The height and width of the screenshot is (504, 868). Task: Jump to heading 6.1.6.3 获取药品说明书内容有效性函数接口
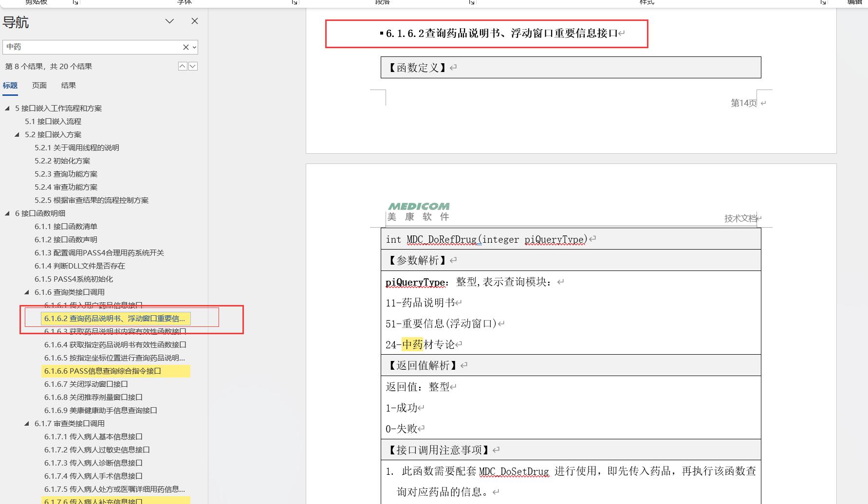(115, 332)
